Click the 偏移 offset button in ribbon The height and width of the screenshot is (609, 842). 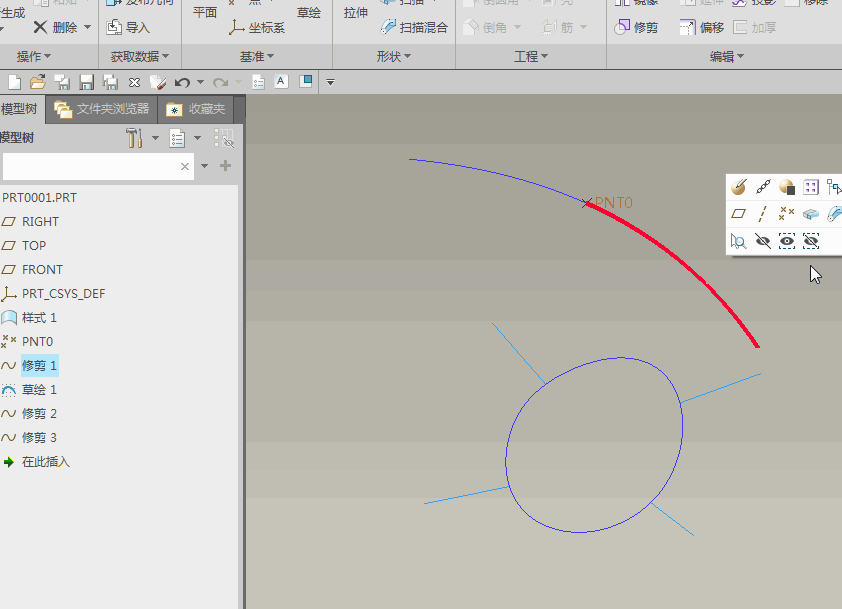click(702, 27)
